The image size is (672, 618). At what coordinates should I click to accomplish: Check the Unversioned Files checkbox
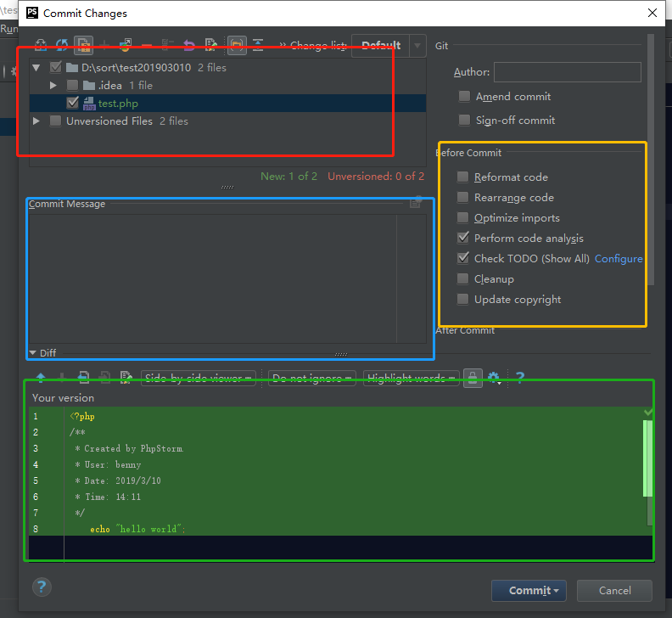[x=55, y=121]
